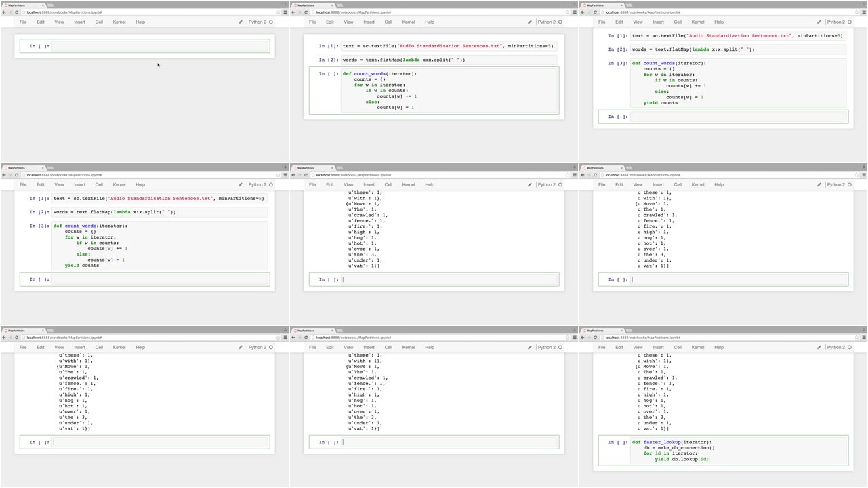Open File menu in faster_lookup notebook window
Screen dimensions: 868x488
pyautogui.click(x=602, y=347)
